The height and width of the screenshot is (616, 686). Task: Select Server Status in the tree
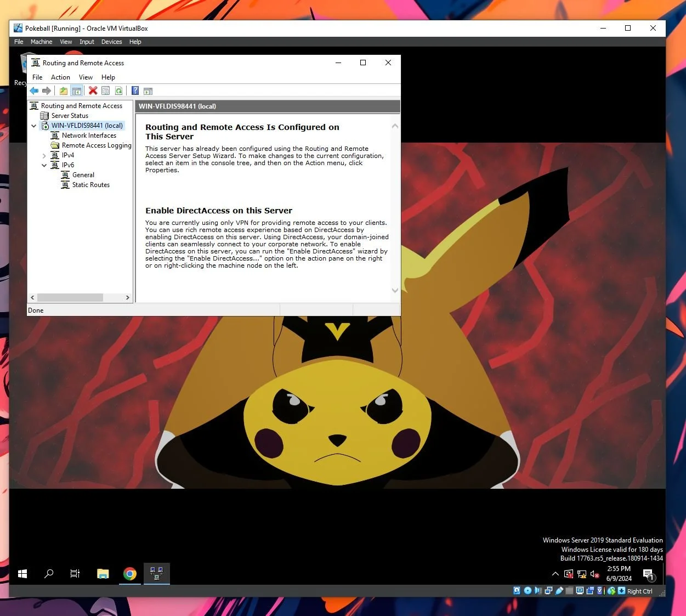click(x=70, y=116)
